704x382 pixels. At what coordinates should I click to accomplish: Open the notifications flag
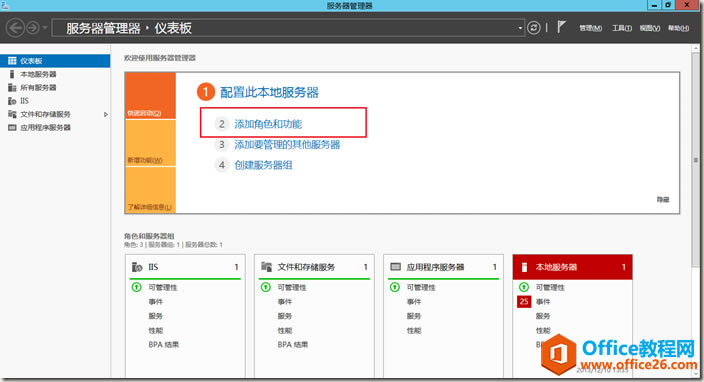[561, 27]
